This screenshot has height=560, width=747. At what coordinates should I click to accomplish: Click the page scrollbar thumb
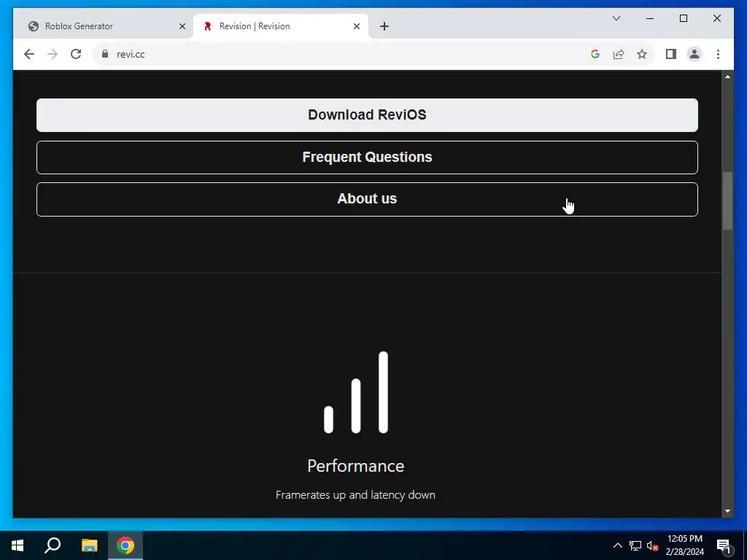(727, 201)
